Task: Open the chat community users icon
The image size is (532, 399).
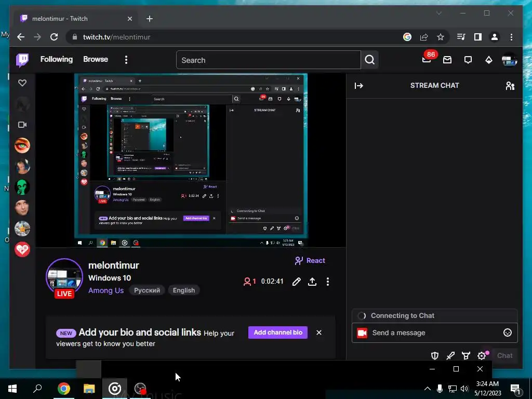Action: pyautogui.click(x=510, y=86)
